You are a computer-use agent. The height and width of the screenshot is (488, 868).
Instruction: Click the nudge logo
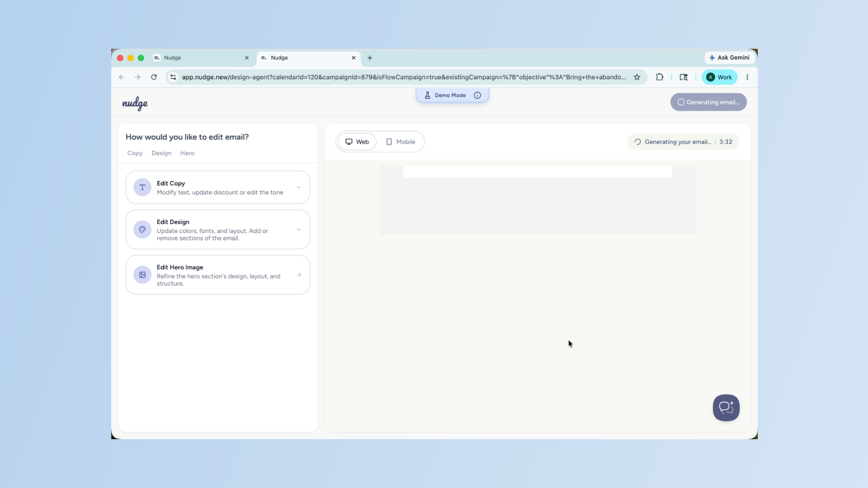[135, 103]
